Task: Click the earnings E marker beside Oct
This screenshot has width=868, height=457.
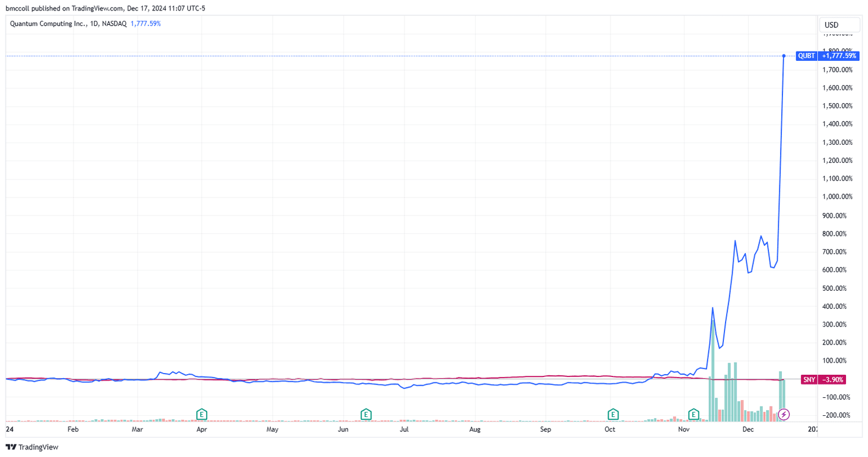Action: (613, 414)
